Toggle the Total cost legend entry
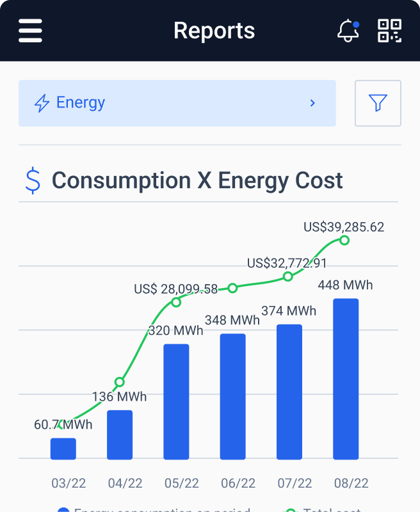Viewport: 420px width, 512px height. pyautogui.click(x=323, y=510)
